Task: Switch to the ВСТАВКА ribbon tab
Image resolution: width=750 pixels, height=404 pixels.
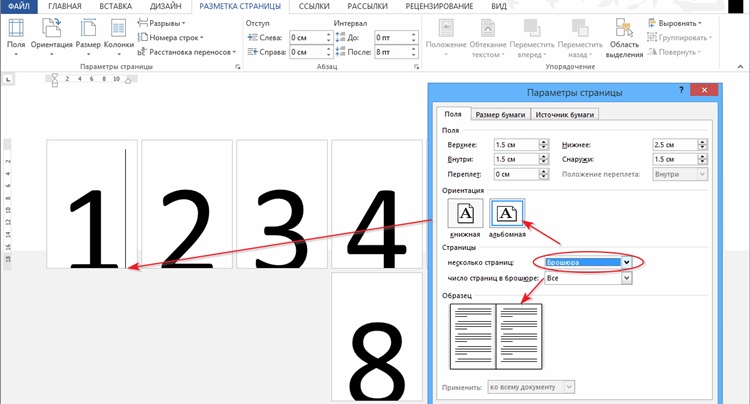Action: 115,6
